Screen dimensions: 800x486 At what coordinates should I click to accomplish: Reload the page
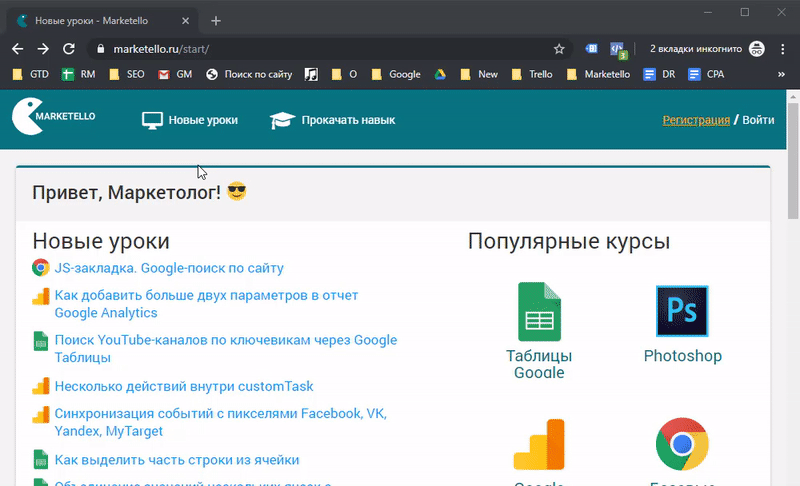pos(69,48)
